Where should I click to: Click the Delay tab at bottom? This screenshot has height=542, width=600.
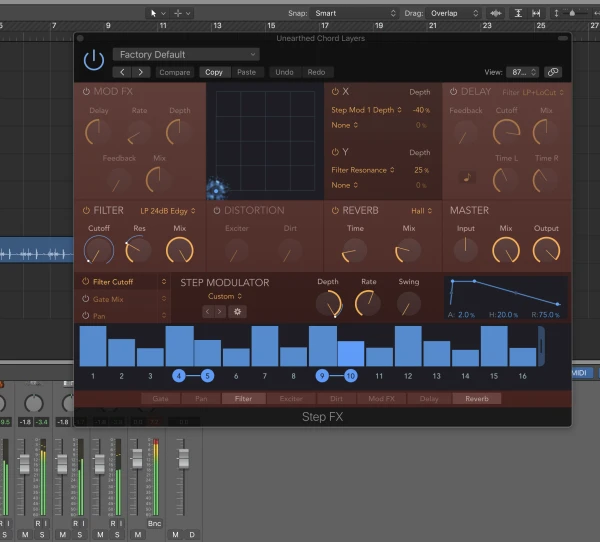429,399
